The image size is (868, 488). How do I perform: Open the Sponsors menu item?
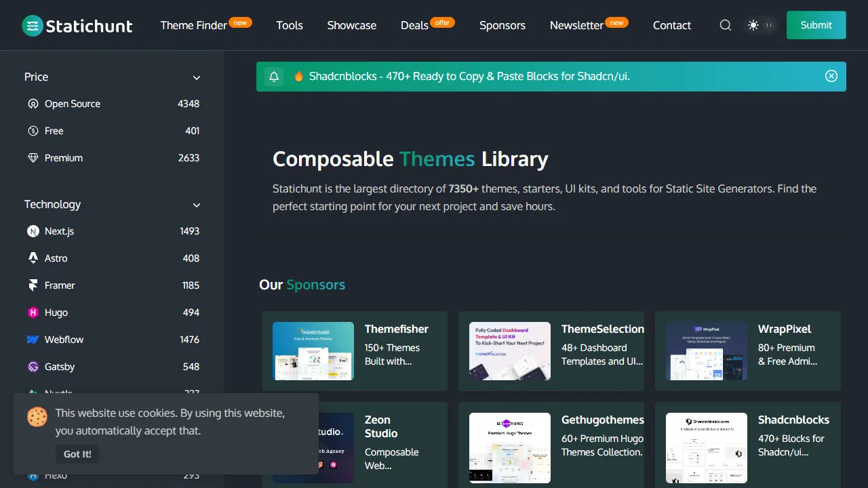pos(502,25)
